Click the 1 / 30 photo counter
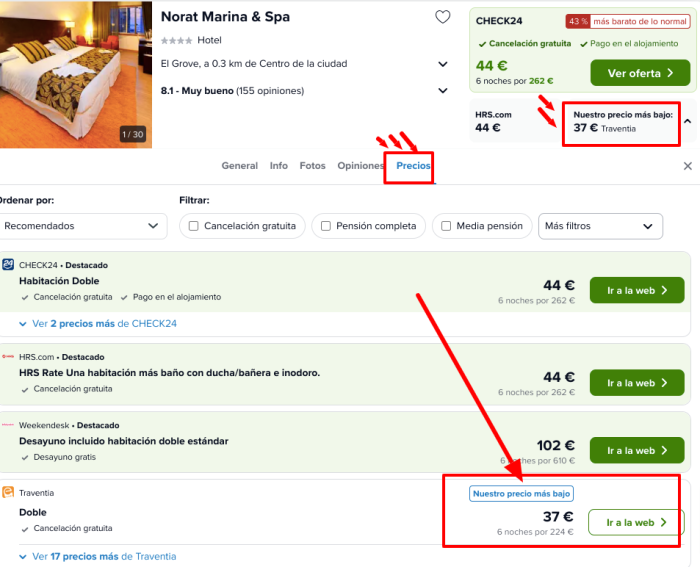 [x=133, y=134]
